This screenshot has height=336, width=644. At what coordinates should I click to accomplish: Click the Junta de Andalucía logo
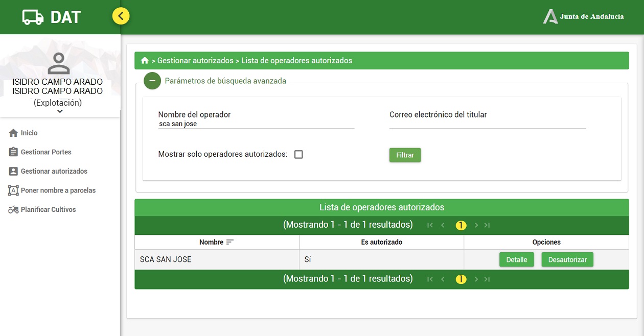583,16
